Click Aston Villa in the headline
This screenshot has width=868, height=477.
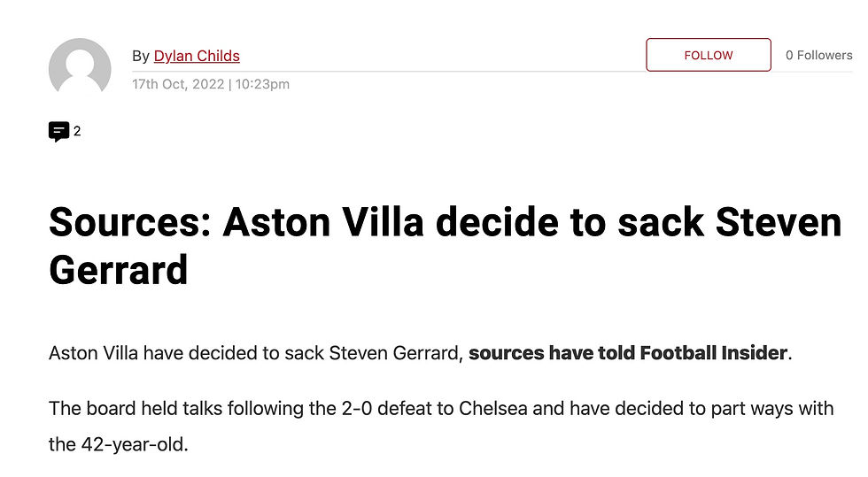[323, 222]
